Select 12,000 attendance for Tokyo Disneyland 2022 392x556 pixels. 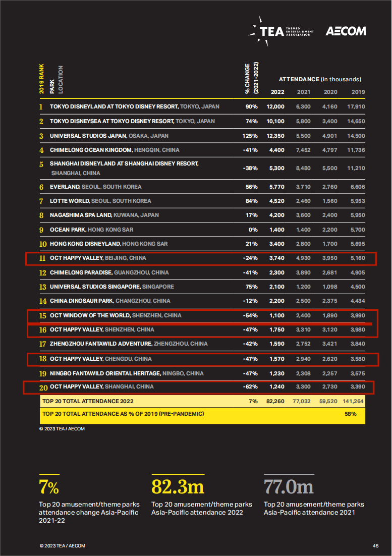(x=275, y=106)
